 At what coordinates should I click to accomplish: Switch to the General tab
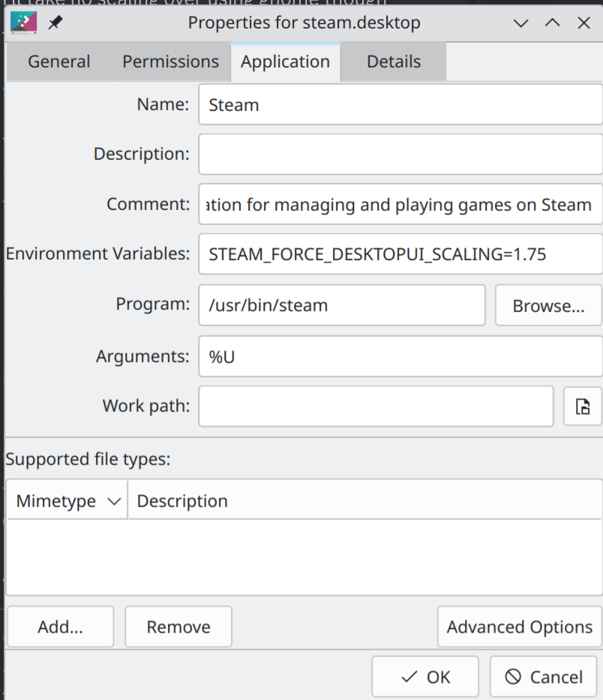[59, 62]
